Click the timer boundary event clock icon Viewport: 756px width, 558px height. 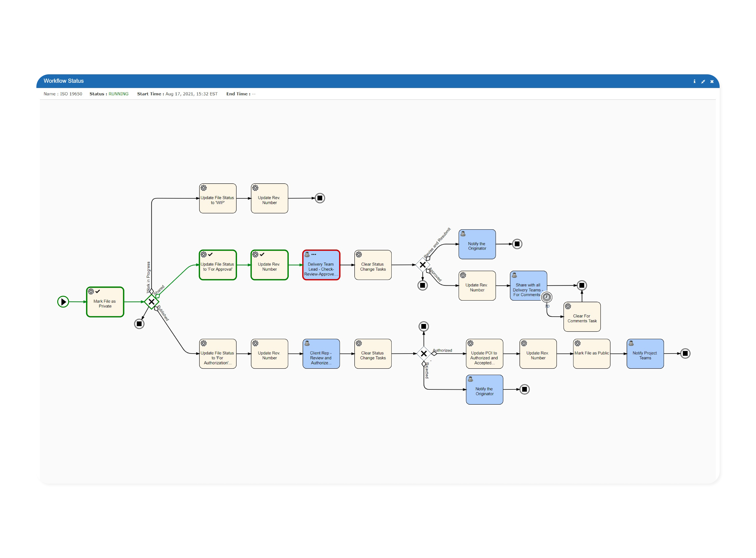click(547, 297)
